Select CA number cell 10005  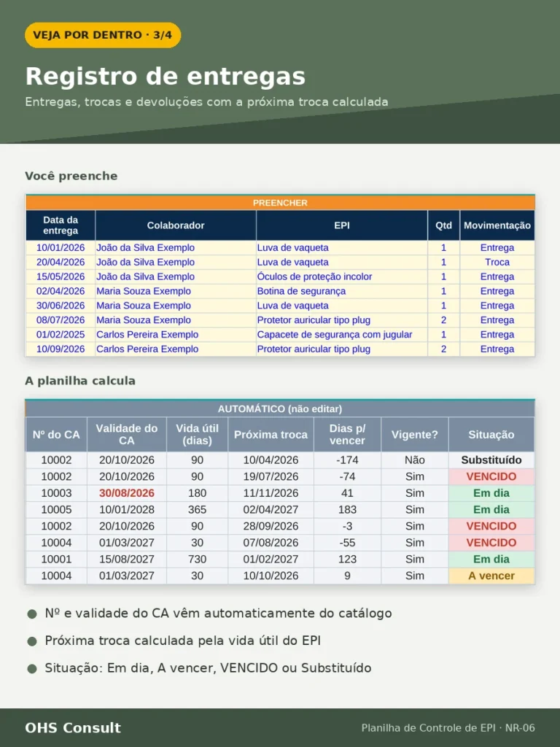coord(56,510)
